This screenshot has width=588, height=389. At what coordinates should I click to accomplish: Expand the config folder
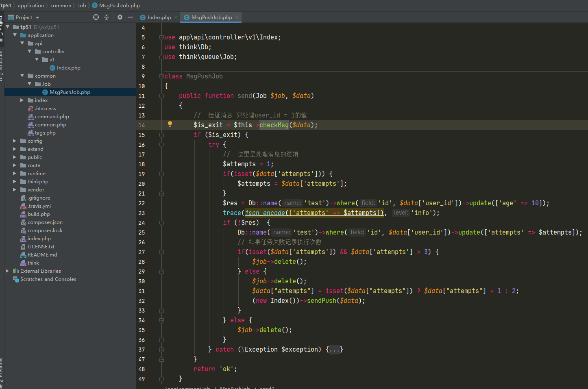(x=15, y=141)
